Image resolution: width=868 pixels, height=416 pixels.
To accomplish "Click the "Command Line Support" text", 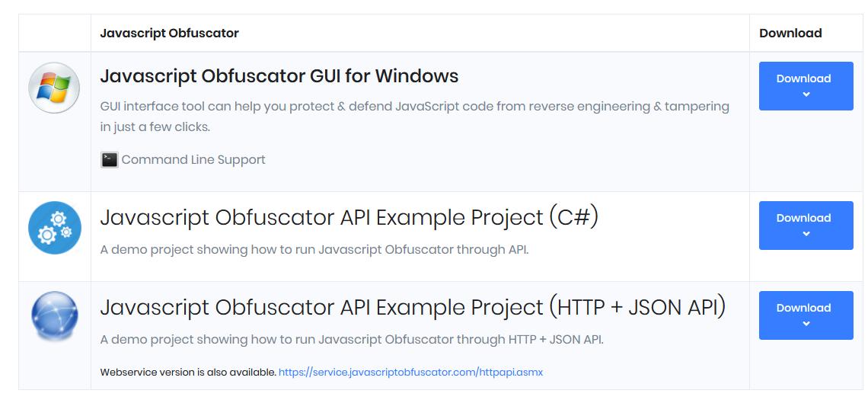I will [193, 160].
